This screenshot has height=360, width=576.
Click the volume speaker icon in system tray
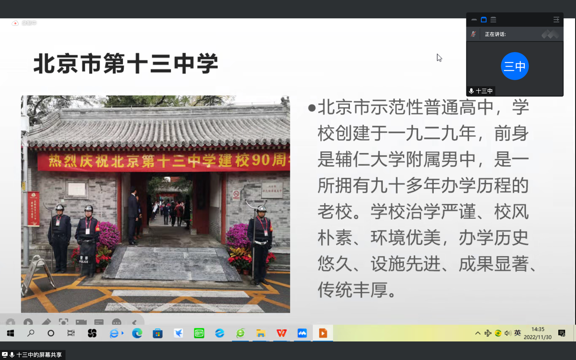508,333
